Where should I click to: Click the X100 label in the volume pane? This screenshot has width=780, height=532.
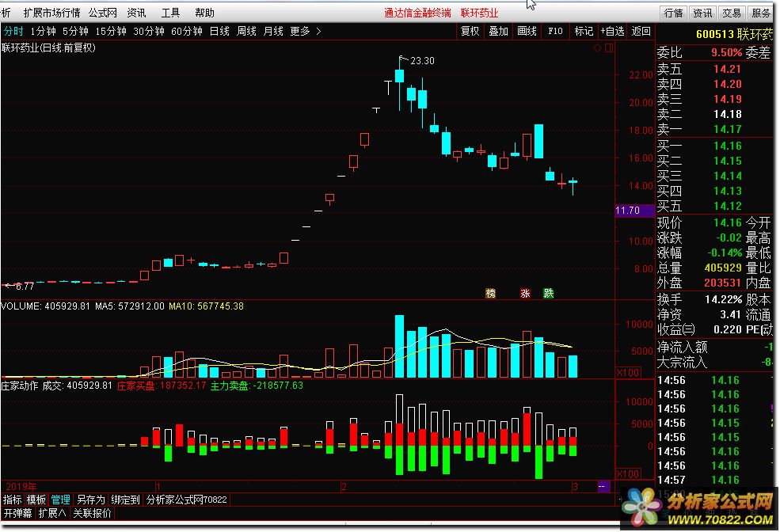[628, 372]
